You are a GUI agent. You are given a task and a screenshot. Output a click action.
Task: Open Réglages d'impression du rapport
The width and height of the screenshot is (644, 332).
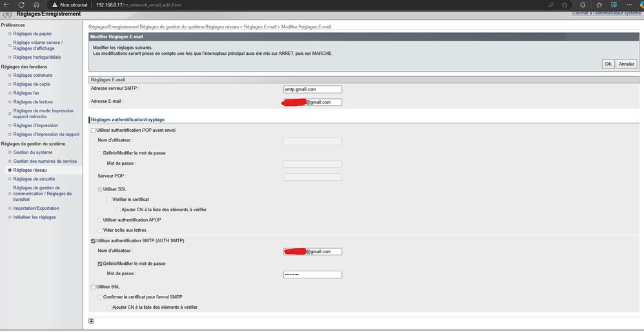click(46, 134)
